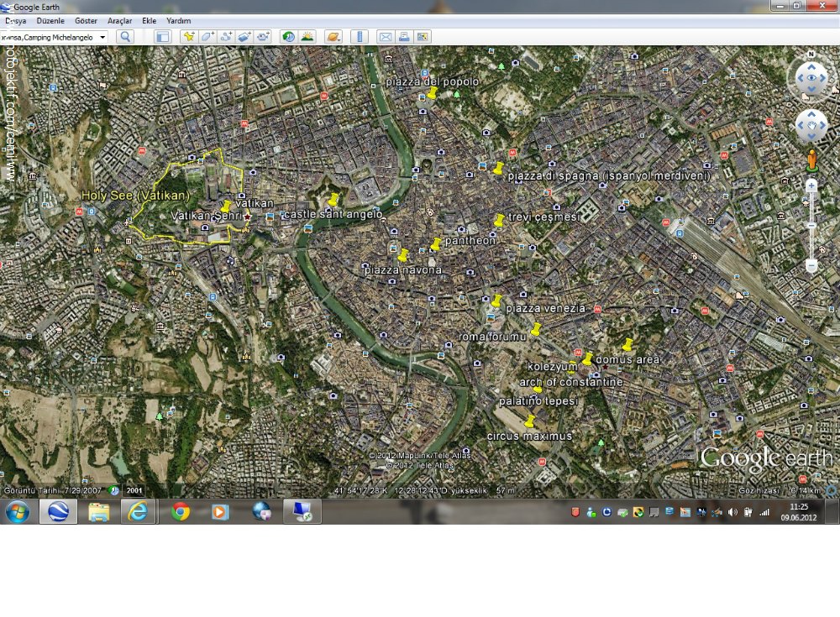This screenshot has height=617, width=840.
Task: Click the look left arrow
Action: point(801,78)
